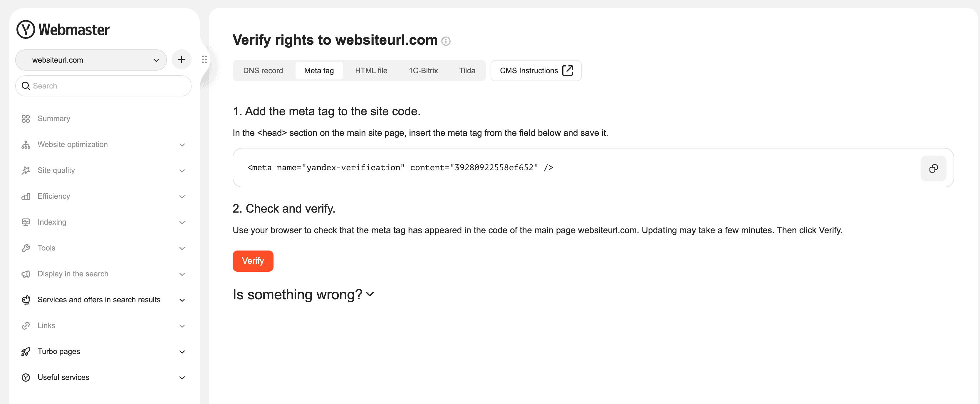Select the HTML file tab

click(x=371, y=70)
